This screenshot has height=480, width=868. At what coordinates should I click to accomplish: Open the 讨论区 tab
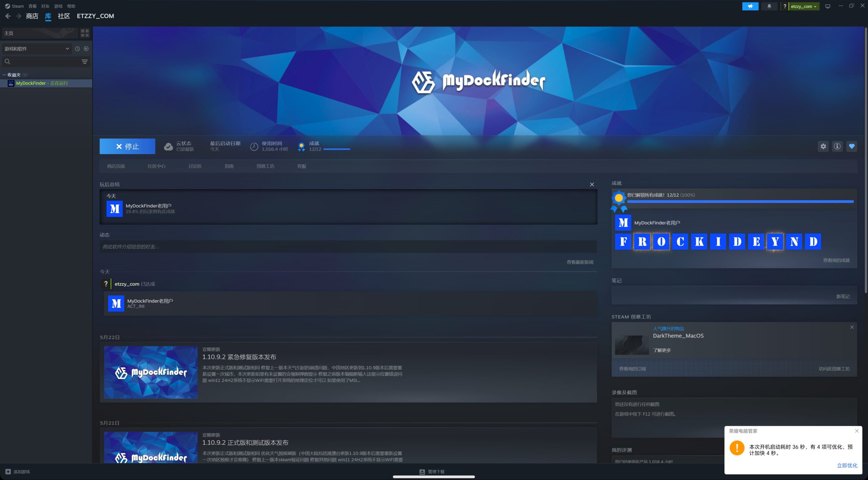click(x=195, y=166)
